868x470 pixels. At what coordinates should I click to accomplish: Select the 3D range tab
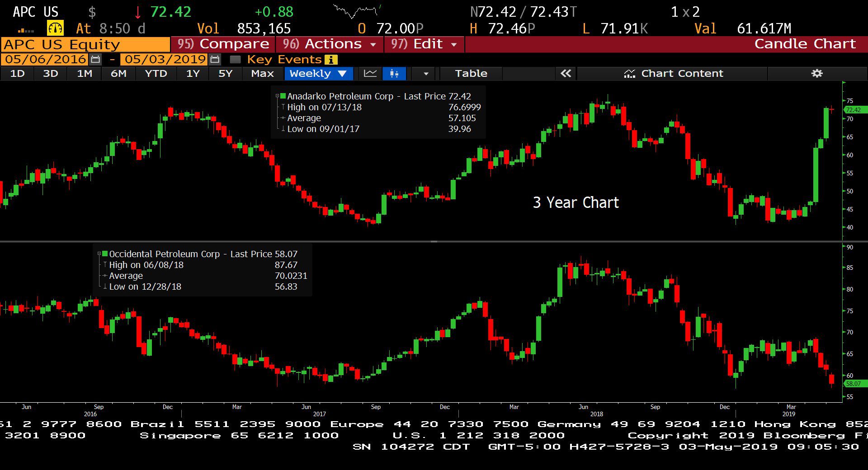click(51, 74)
